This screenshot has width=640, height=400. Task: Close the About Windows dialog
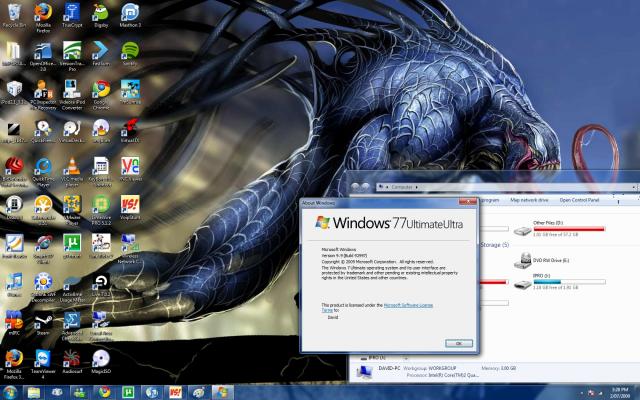[468, 201]
